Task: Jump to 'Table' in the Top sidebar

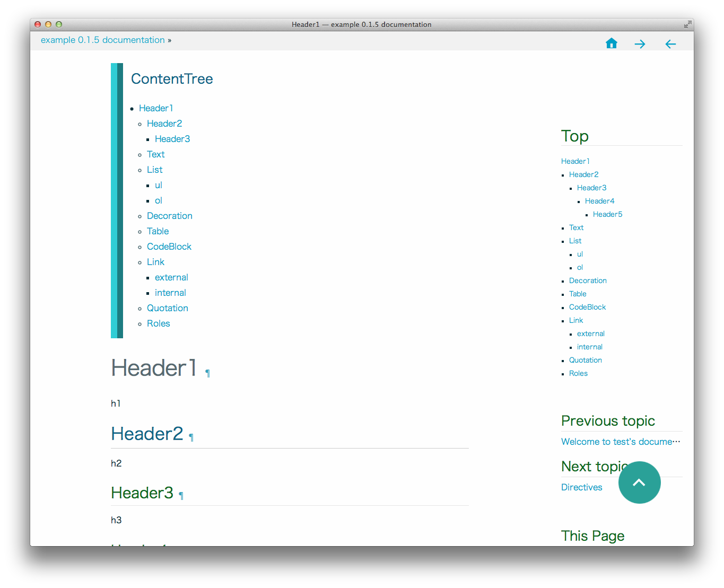Action: [578, 294]
